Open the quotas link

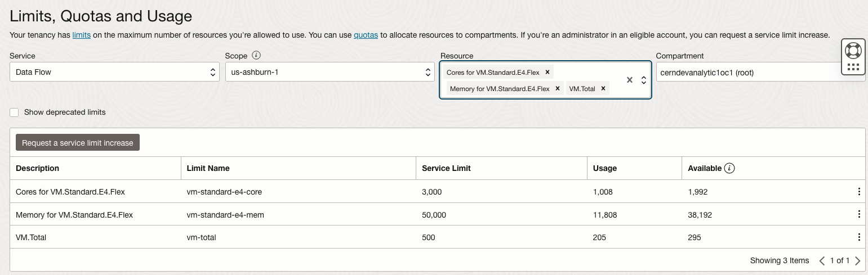(x=366, y=35)
